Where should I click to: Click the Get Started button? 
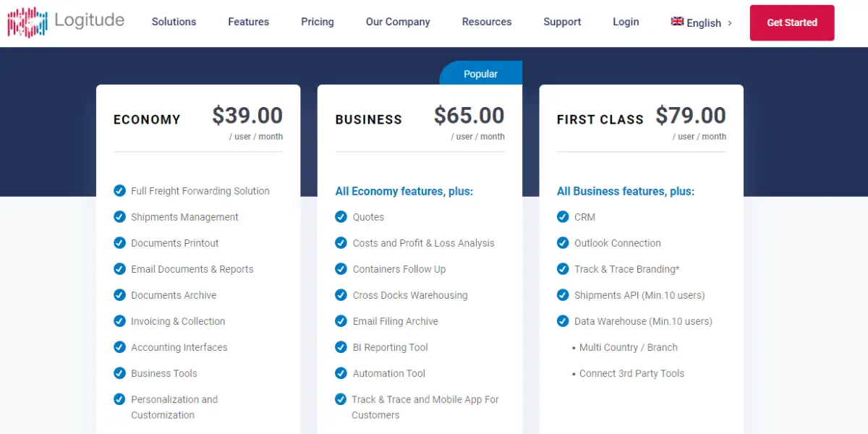pyautogui.click(x=792, y=22)
